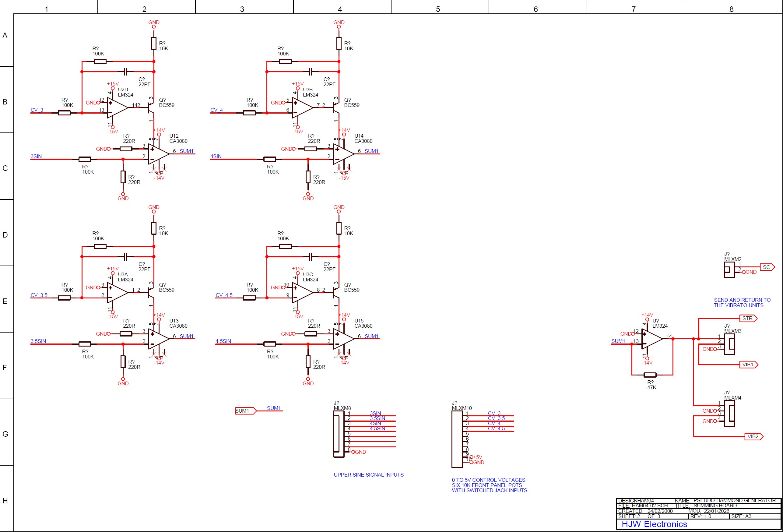Click column 5 header in border

click(x=438, y=9)
